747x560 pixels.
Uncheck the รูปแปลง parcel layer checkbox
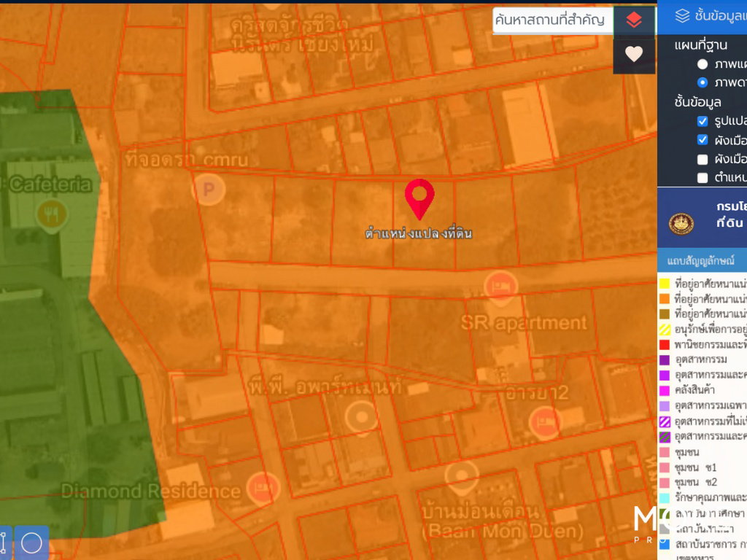click(703, 121)
